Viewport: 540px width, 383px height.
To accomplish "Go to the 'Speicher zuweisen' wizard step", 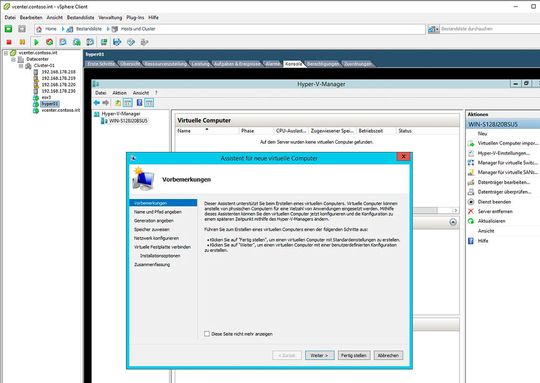I will pyautogui.click(x=152, y=229).
